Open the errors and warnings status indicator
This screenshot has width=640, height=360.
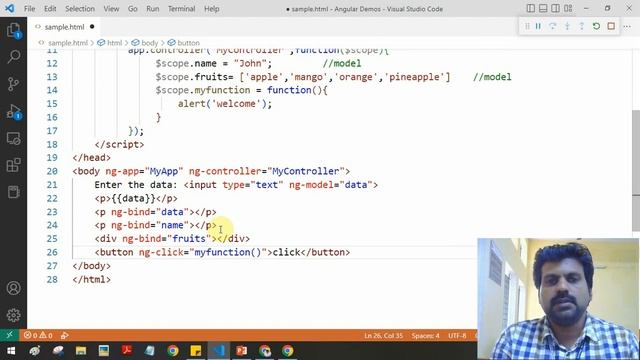(x=38, y=335)
